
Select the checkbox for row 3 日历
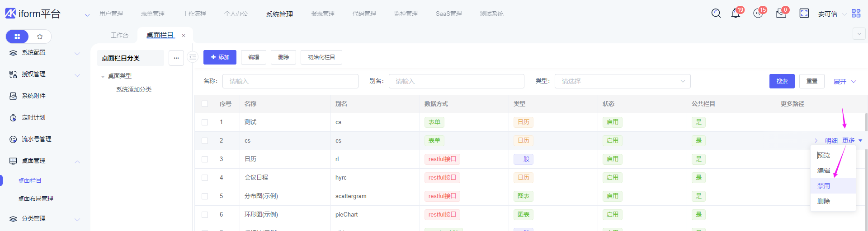point(205,159)
